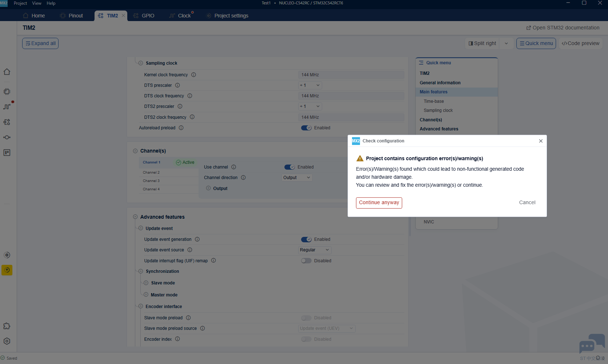Toggle Use channel enabled switch
The height and width of the screenshot is (364, 608).
click(x=289, y=167)
